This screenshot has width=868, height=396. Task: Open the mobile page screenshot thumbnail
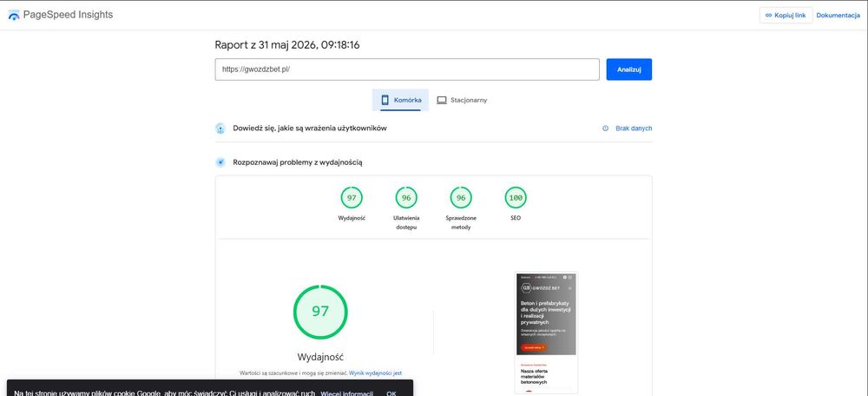coord(546,333)
